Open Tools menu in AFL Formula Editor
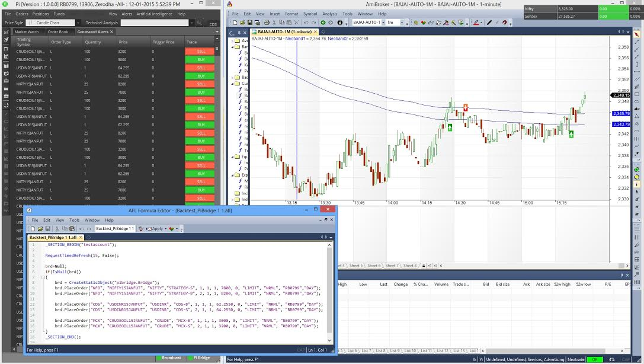The width and height of the screenshot is (644, 364). tap(74, 220)
